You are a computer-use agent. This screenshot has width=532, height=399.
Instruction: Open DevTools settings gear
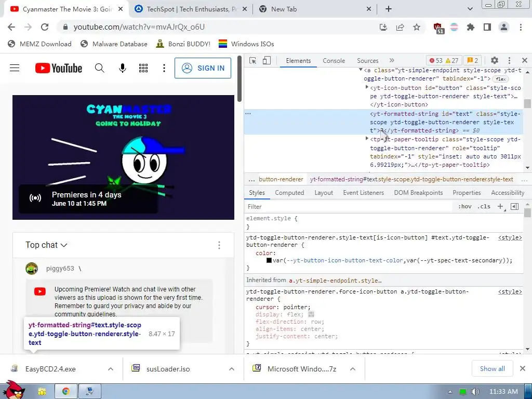[495, 60]
